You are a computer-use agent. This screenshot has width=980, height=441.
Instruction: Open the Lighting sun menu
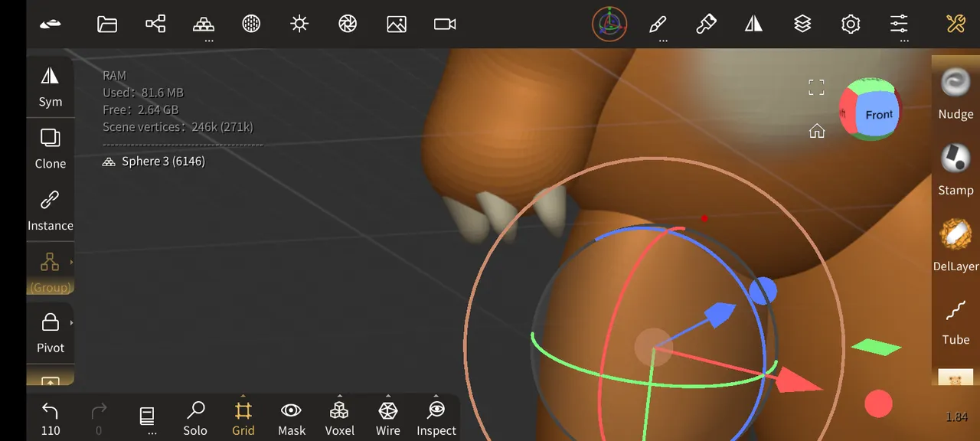[299, 24]
